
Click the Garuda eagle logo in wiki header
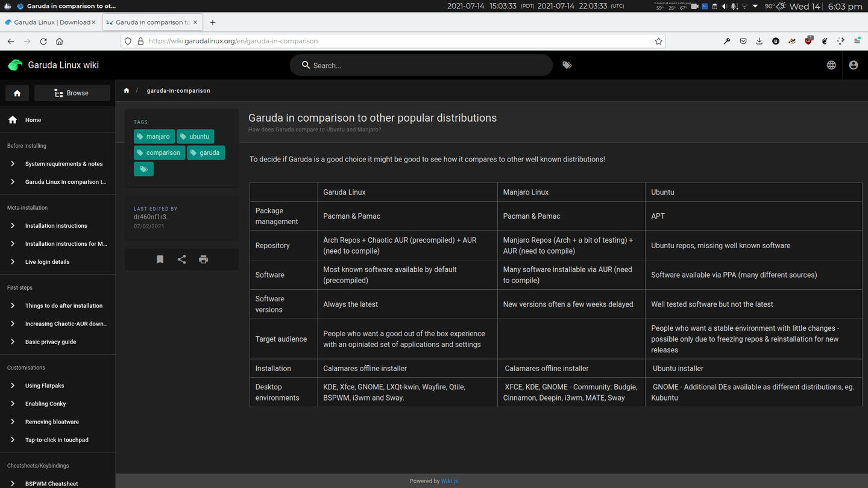coord(15,65)
